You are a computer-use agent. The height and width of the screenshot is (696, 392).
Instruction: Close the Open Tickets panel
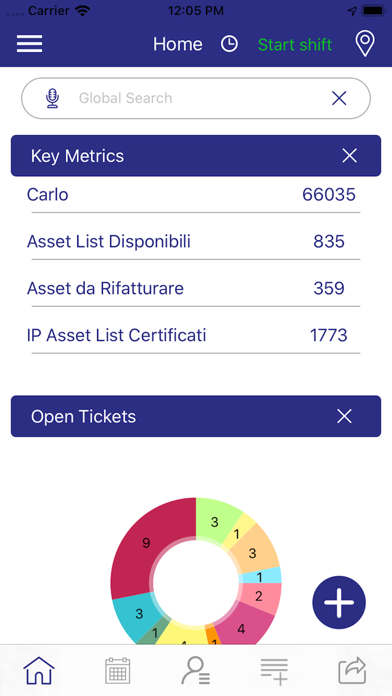click(x=344, y=416)
